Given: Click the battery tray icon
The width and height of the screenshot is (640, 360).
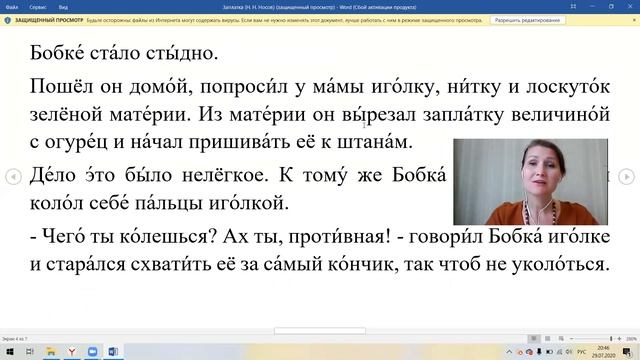Looking at the screenshot, I should (549, 351).
